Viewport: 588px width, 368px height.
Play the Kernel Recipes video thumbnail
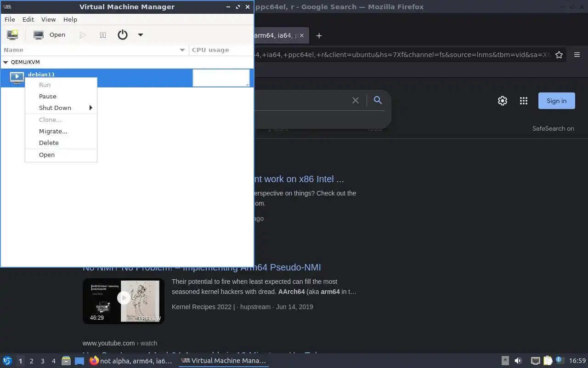click(x=124, y=298)
